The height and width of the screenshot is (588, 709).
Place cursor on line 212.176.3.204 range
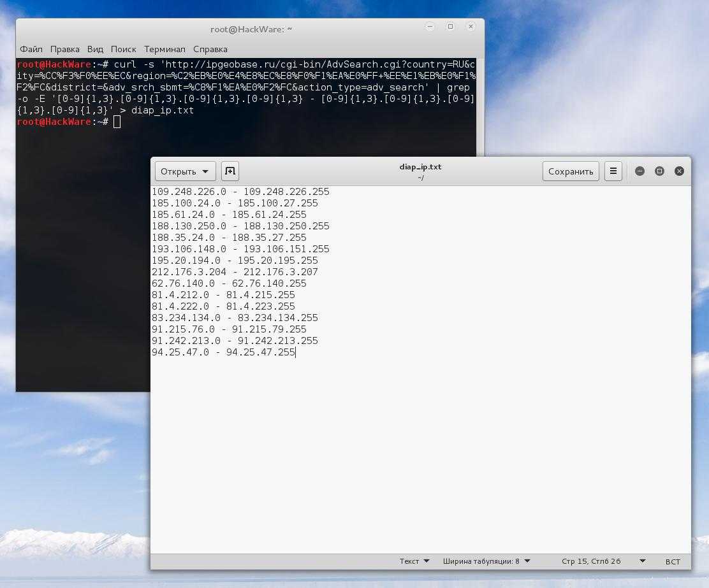[235, 272]
